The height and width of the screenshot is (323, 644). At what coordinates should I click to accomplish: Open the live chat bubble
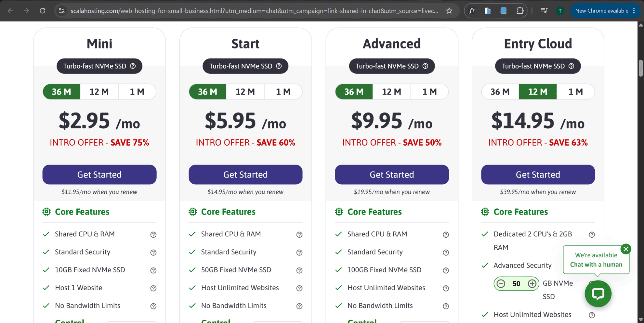598,294
